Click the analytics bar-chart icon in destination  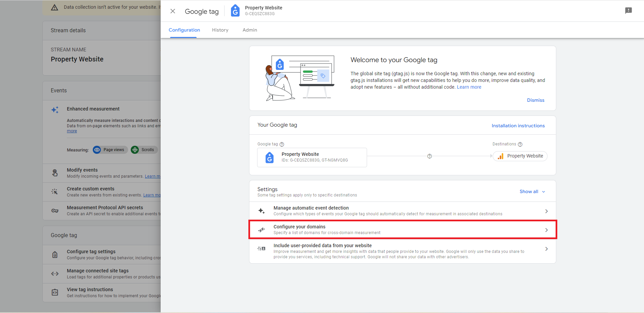[x=500, y=156]
